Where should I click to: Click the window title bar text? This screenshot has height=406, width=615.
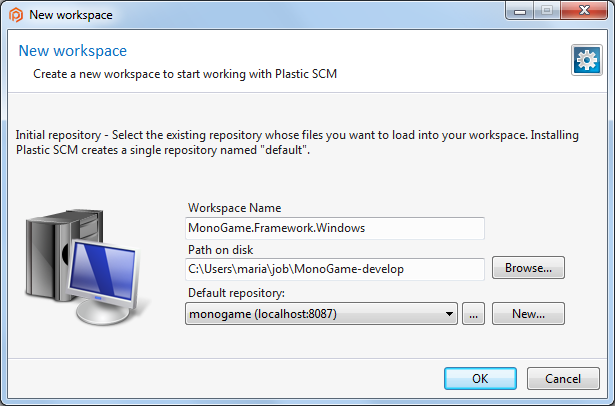(70, 15)
